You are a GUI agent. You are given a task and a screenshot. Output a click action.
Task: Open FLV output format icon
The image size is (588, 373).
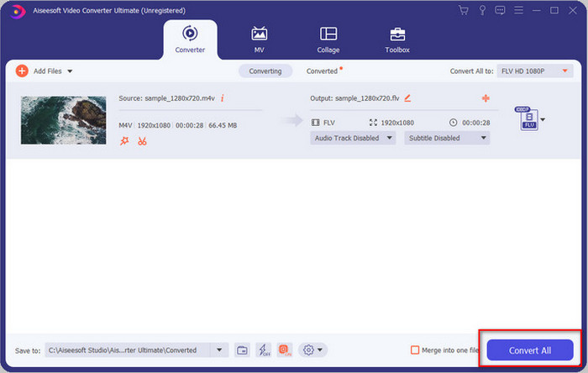528,118
